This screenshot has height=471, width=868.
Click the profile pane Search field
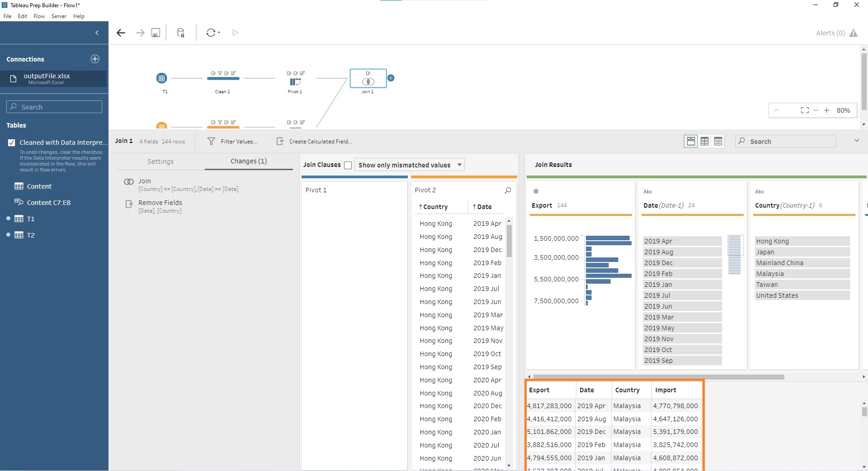tap(785, 141)
